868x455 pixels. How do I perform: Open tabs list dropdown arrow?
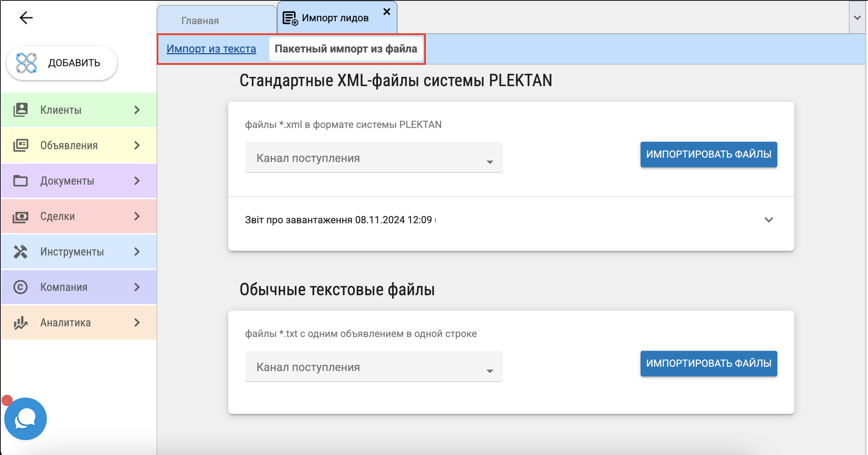(x=857, y=18)
